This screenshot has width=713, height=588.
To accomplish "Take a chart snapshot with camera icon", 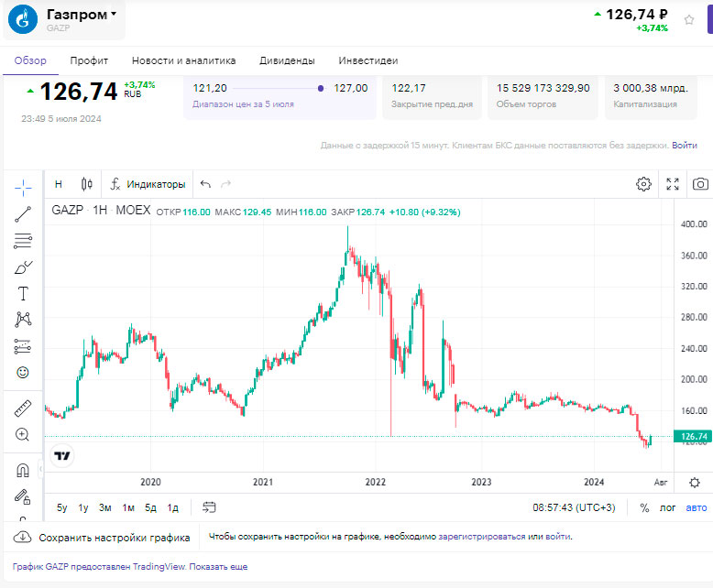I will coord(700,184).
